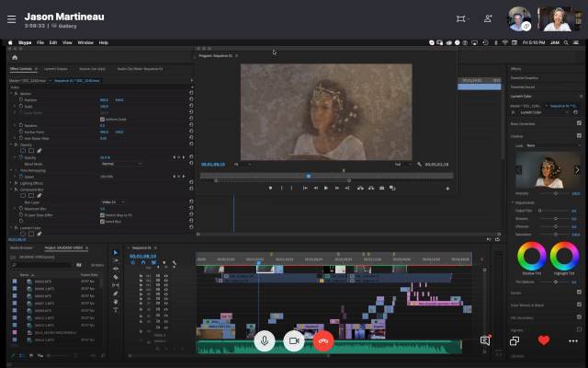Turn off the video camera in call
The width and height of the screenshot is (588, 368).
coord(294,340)
